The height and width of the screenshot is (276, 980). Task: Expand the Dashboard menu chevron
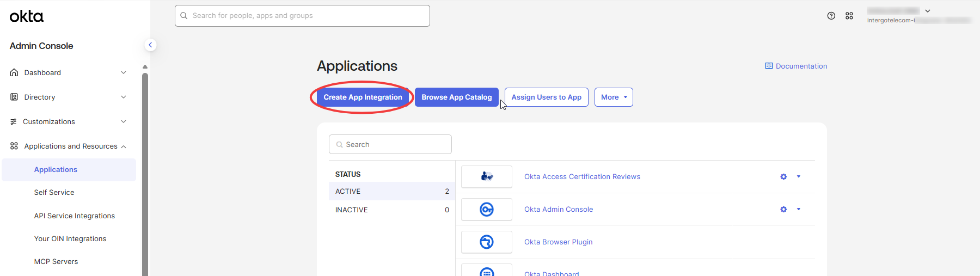point(124,72)
